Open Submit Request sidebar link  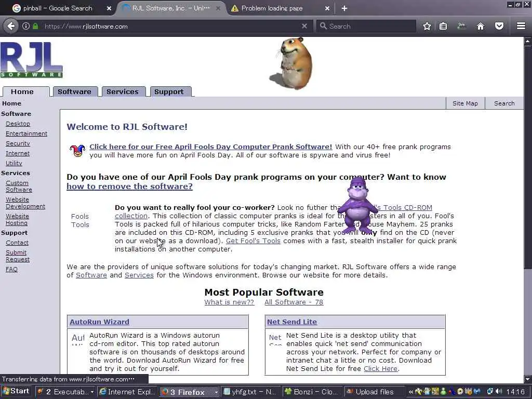click(18, 256)
